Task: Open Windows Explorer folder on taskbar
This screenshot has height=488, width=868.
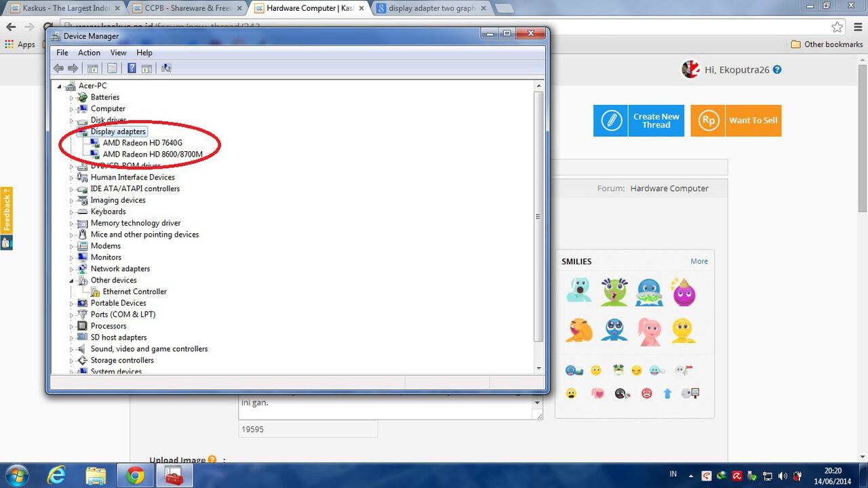Action: coord(96,476)
